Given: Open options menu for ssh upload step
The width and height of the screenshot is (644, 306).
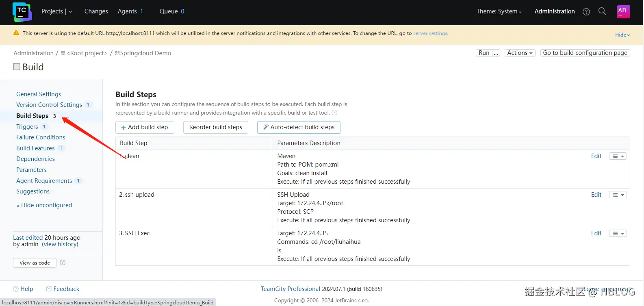Looking at the screenshot, I should click(618, 195).
